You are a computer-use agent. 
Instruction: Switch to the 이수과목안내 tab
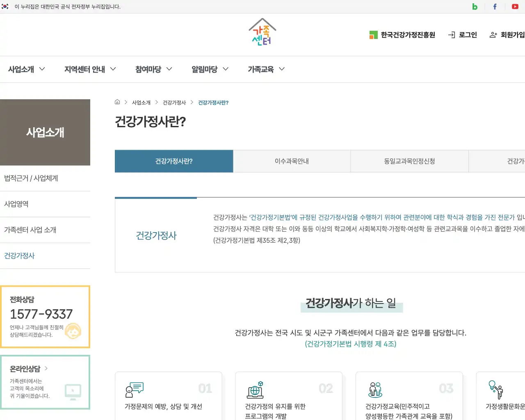click(x=292, y=161)
